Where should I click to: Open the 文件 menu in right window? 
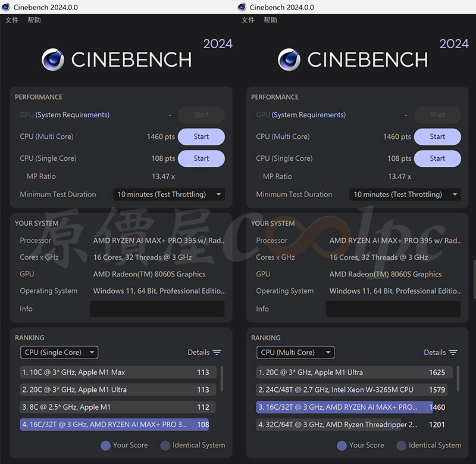coord(248,20)
